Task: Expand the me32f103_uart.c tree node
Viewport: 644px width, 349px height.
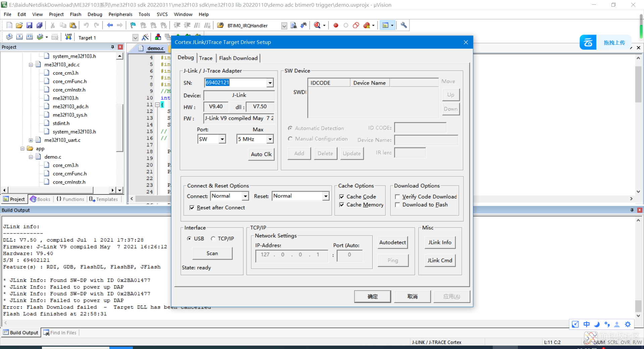Action: 31,140
